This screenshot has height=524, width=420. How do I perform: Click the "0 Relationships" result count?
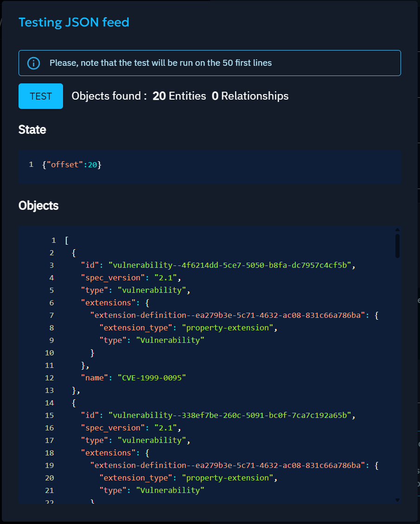pyautogui.click(x=250, y=96)
